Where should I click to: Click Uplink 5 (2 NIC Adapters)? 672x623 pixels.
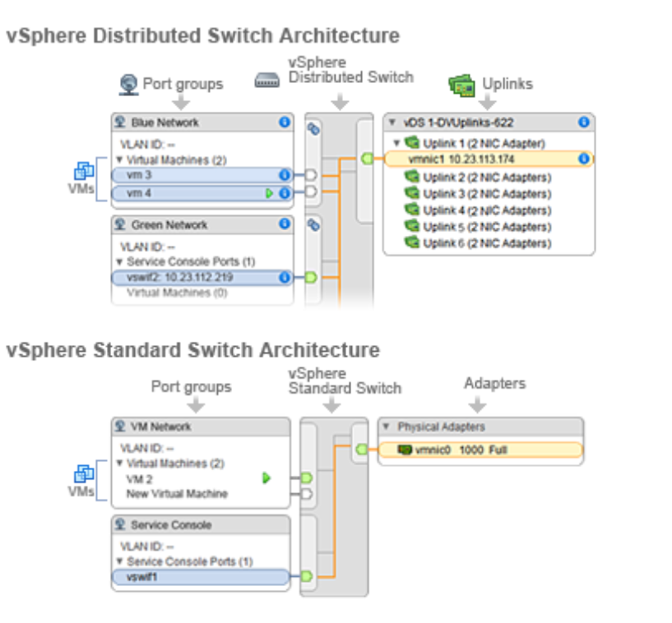click(487, 227)
